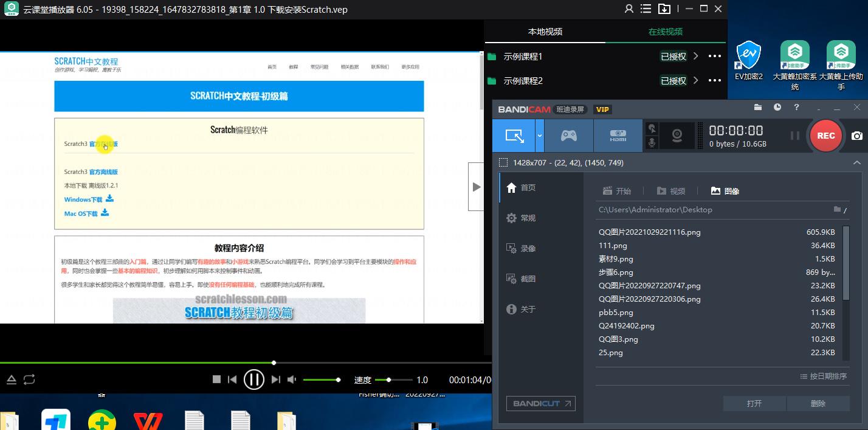868x430 pixels.
Task: Click the Bandicam pause recording button
Action: (794, 136)
